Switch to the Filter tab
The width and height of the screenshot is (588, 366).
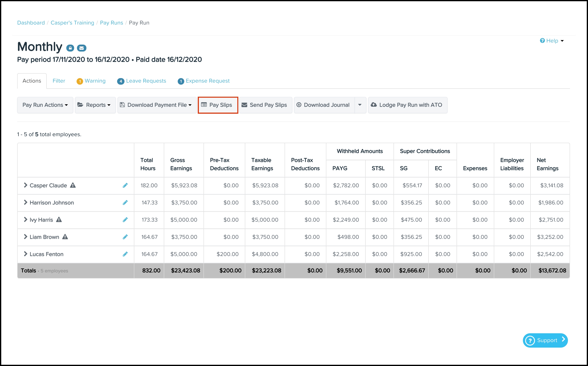point(59,81)
